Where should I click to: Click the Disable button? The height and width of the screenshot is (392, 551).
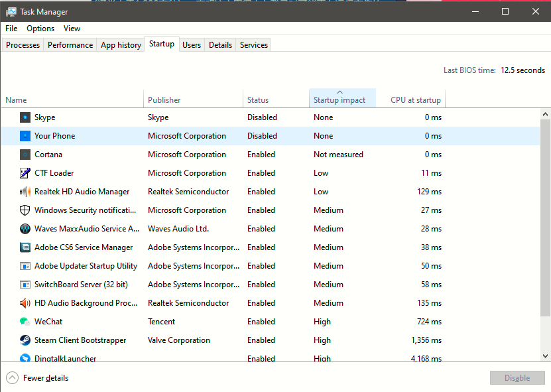[517, 378]
